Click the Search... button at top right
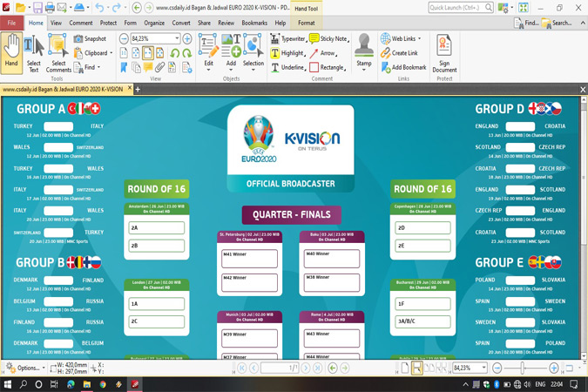 (557, 23)
